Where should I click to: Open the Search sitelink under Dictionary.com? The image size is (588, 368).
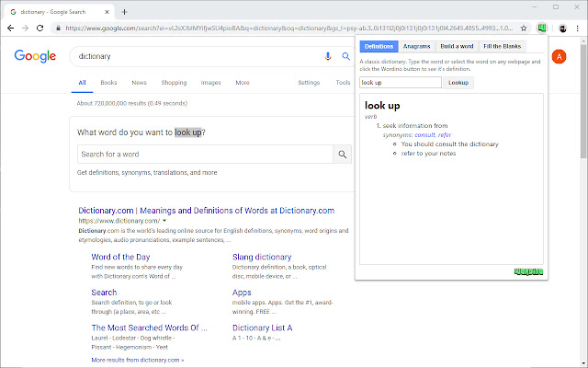tap(104, 293)
